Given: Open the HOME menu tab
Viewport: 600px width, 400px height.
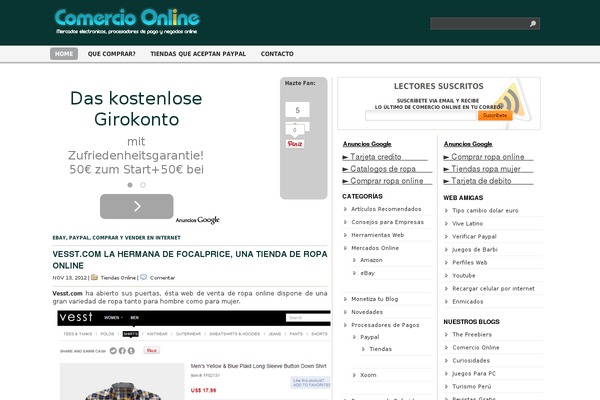Looking at the screenshot, I should pos(64,54).
